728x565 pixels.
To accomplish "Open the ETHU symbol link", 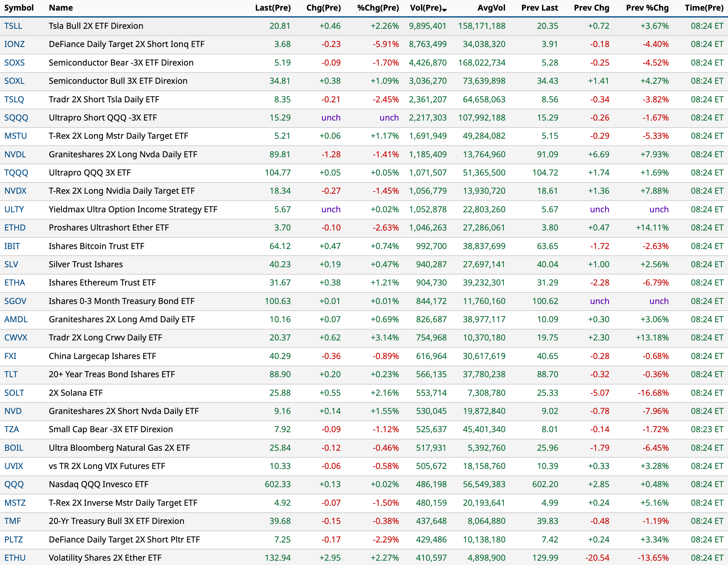I will click(x=15, y=558).
